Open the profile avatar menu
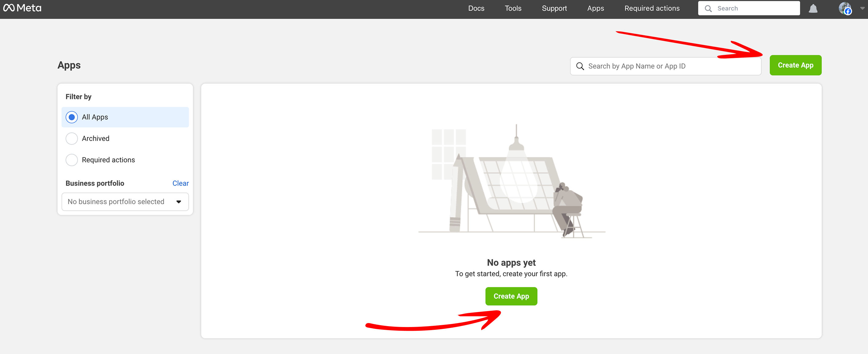868x354 pixels. pyautogui.click(x=845, y=8)
